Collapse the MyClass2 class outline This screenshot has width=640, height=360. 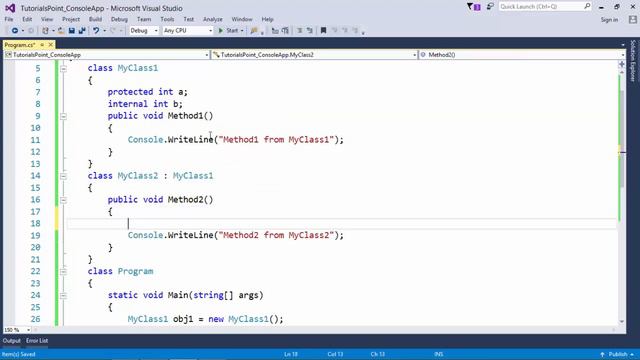[x=63, y=176]
